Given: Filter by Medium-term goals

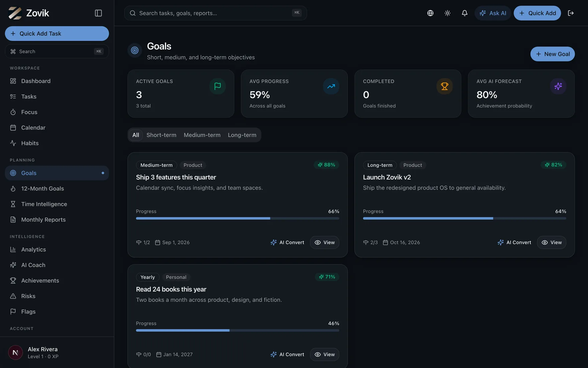Looking at the screenshot, I should pyautogui.click(x=202, y=135).
